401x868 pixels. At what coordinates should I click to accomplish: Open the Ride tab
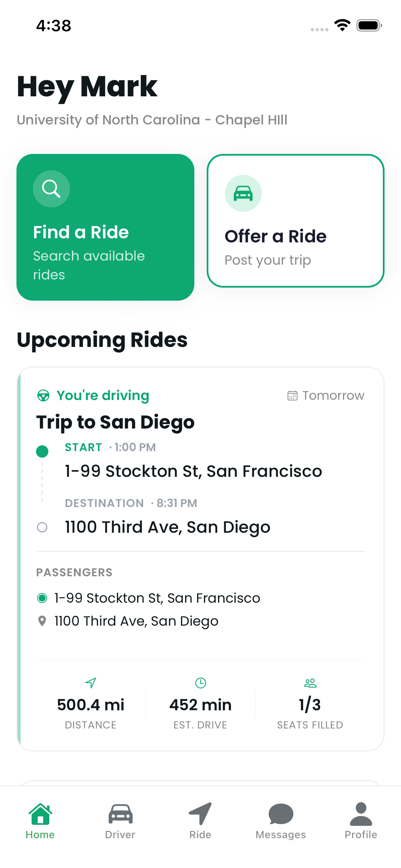[x=200, y=821]
